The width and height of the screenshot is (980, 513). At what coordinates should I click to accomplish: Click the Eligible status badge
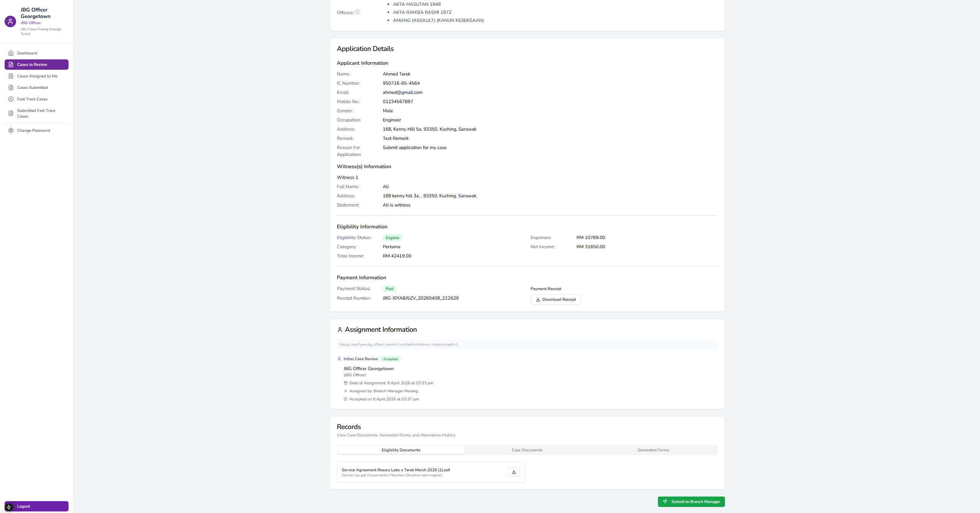click(x=392, y=238)
